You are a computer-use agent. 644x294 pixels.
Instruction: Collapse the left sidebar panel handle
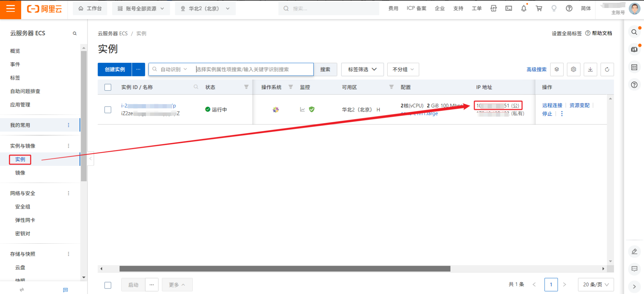(90, 159)
